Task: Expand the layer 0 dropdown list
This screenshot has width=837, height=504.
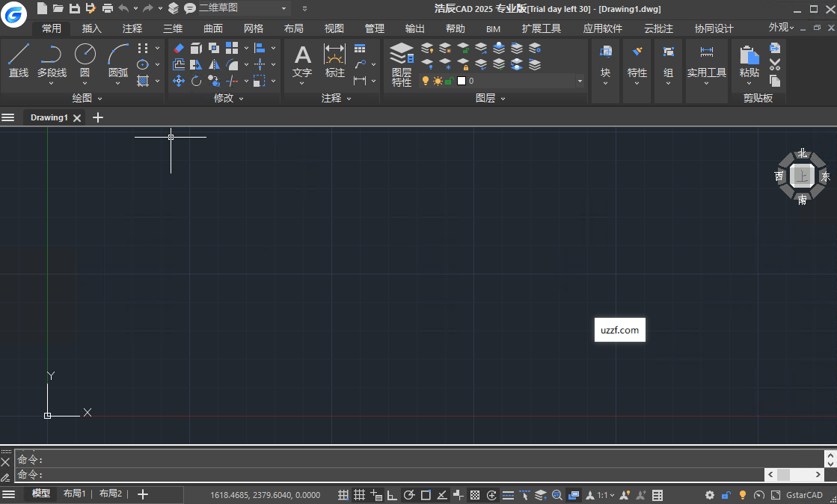Action: pos(580,81)
